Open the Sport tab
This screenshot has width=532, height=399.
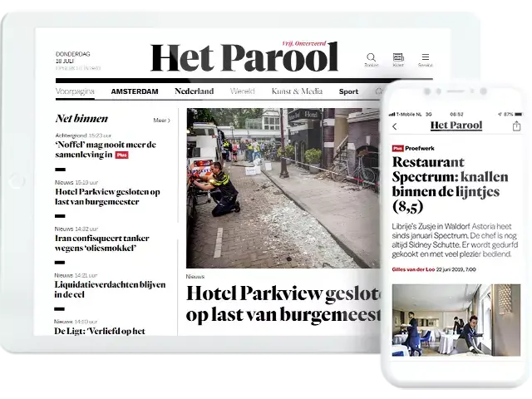(348, 91)
